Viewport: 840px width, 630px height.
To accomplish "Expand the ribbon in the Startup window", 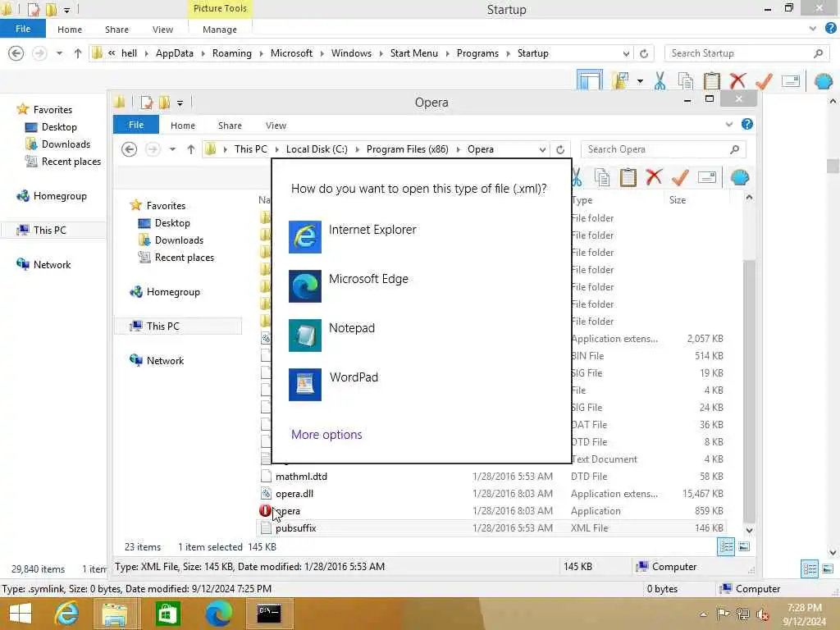I will pyautogui.click(x=813, y=29).
